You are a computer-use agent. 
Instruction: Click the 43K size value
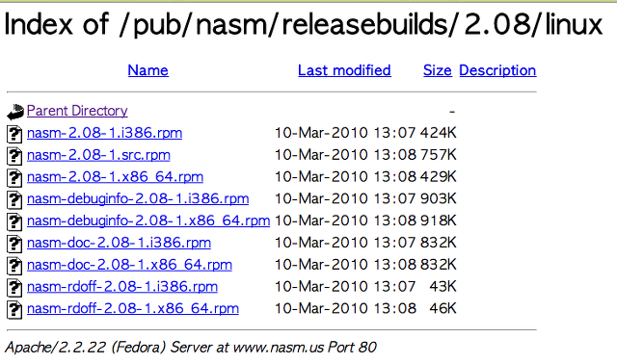(443, 287)
